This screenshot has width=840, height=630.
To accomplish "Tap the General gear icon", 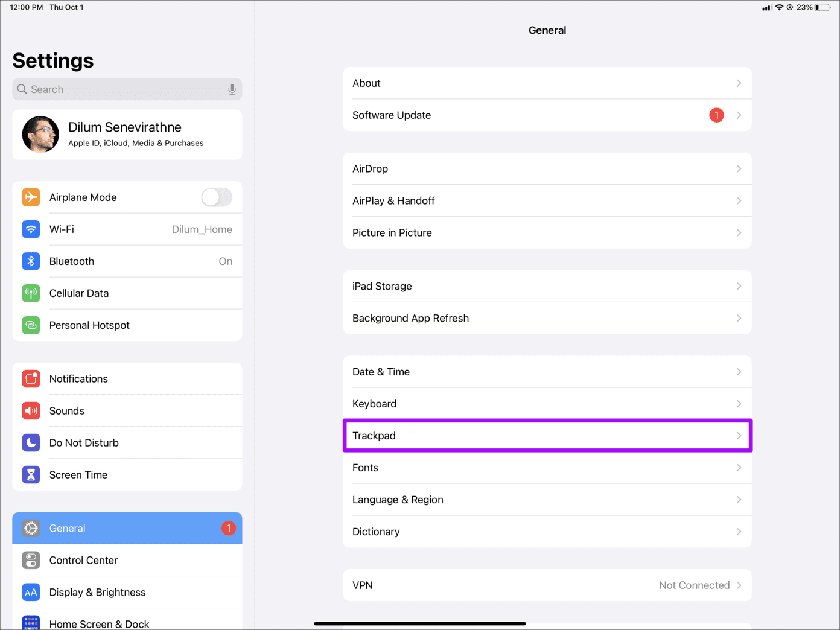I will [x=31, y=529].
